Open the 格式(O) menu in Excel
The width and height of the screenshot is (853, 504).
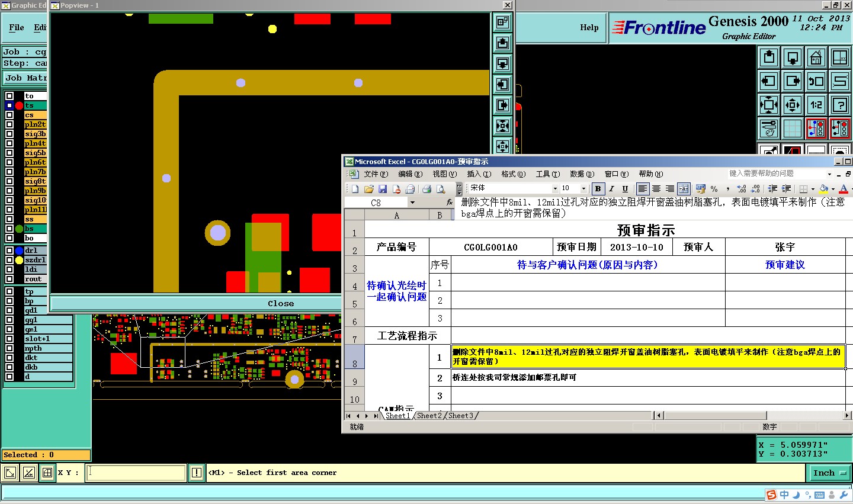tap(513, 174)
